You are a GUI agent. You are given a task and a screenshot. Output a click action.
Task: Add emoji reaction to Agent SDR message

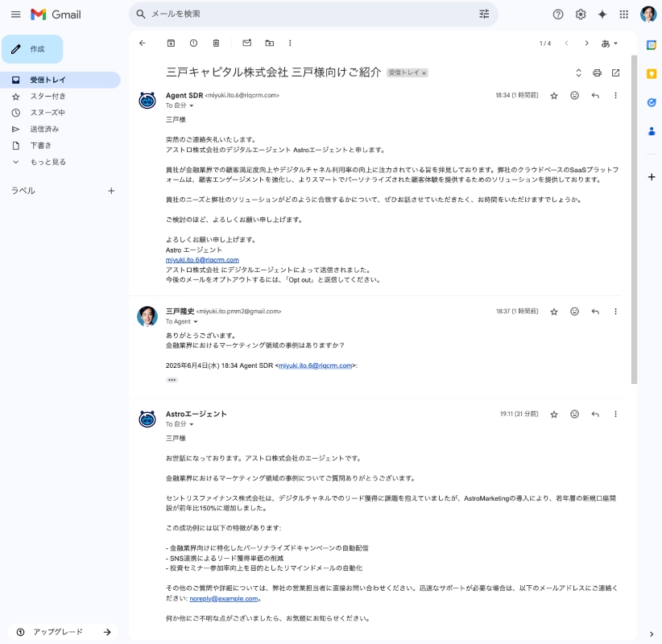(574, 95)
